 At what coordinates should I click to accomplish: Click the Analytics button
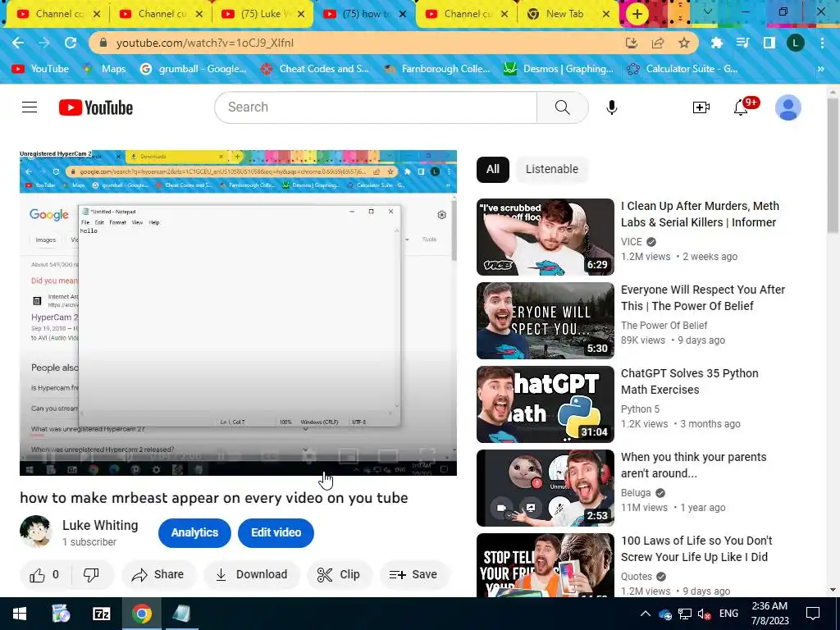[194, 533]
